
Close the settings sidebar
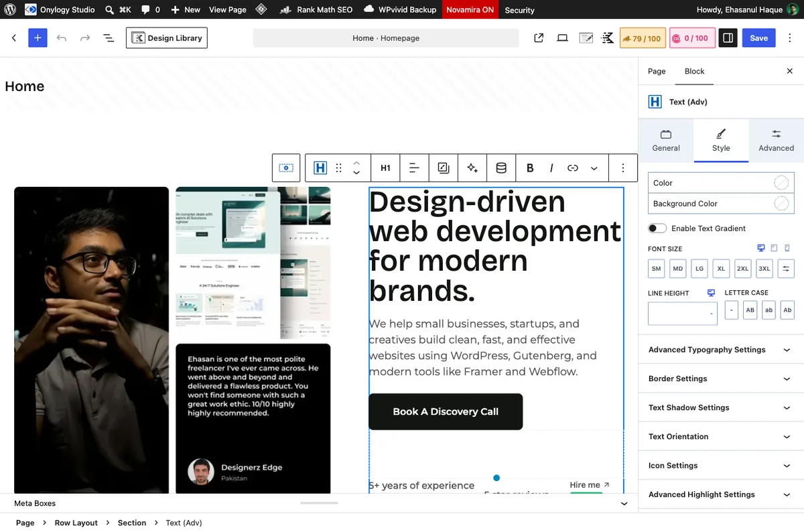[789, 71]
